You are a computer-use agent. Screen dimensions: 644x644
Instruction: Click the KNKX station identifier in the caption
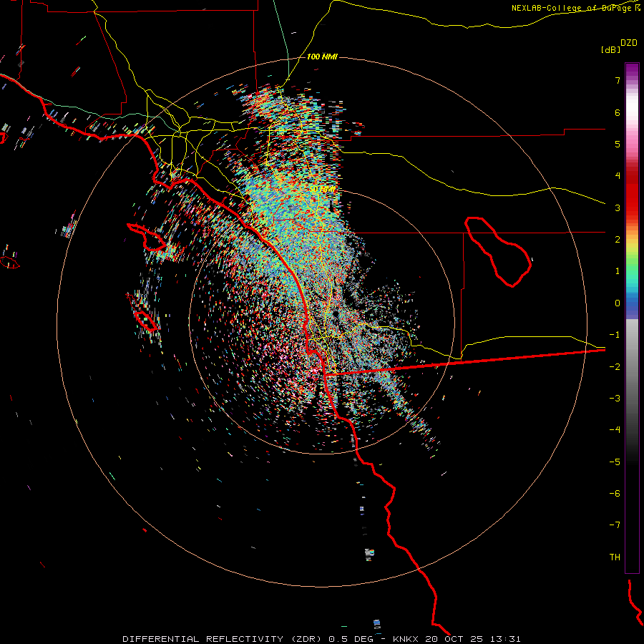tap(406, 639)
